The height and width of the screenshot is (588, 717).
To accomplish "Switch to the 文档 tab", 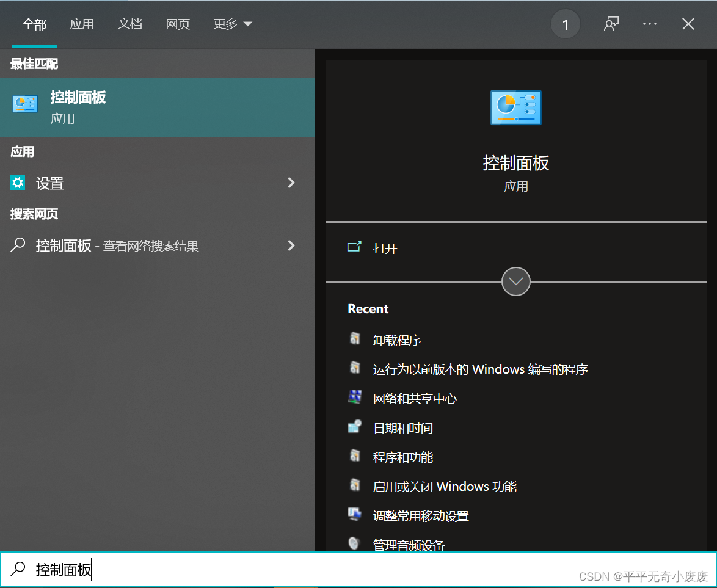I will pos(130,24).
